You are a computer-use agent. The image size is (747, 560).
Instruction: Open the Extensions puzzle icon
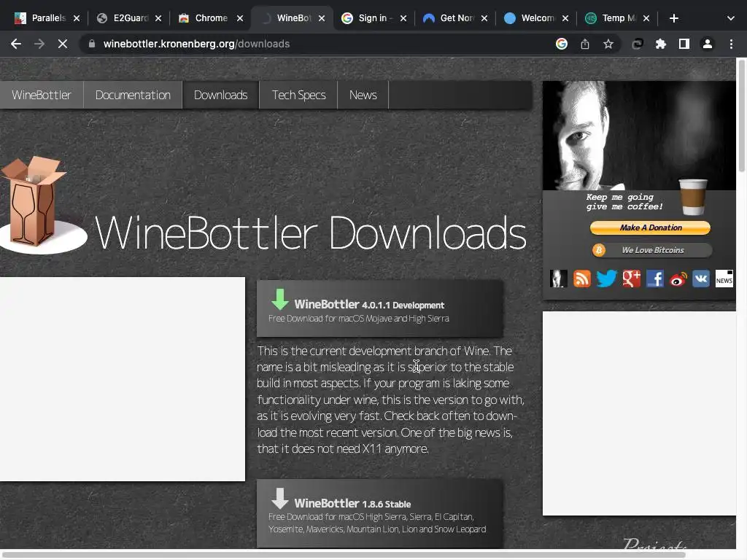point(661,44)
